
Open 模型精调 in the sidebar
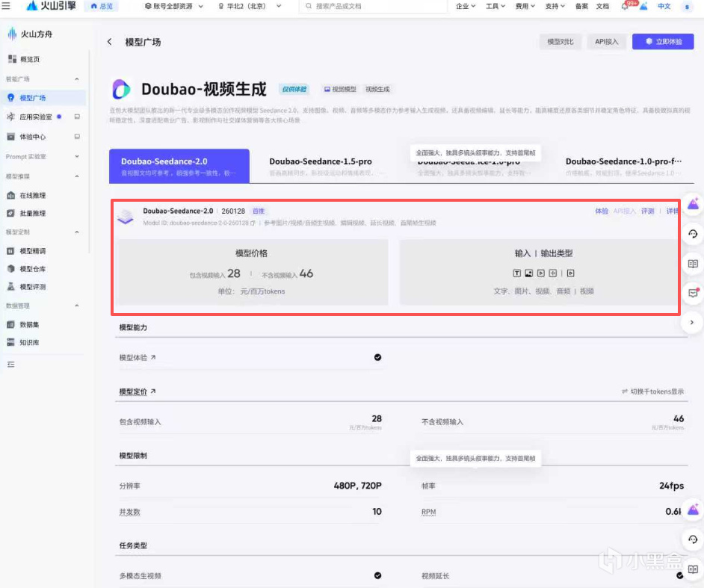[32, 251]
